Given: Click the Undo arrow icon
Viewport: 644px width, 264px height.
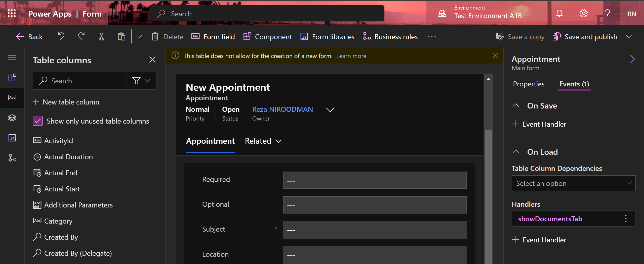Looking at the screenshot, I should pyautogui.click(x=61, y=37).
